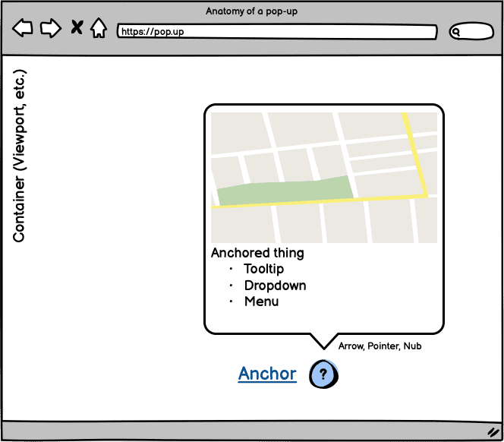Click the vertical Container (Viewport, etc.) label
This screenshot has width=504, height=442.
tap(19, 156)
